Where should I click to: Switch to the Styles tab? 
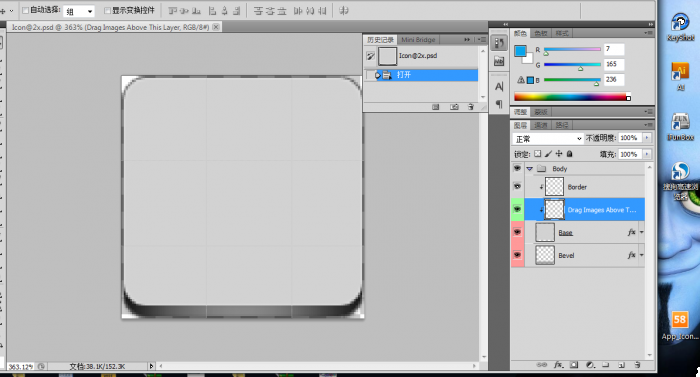tap(562, 33)
